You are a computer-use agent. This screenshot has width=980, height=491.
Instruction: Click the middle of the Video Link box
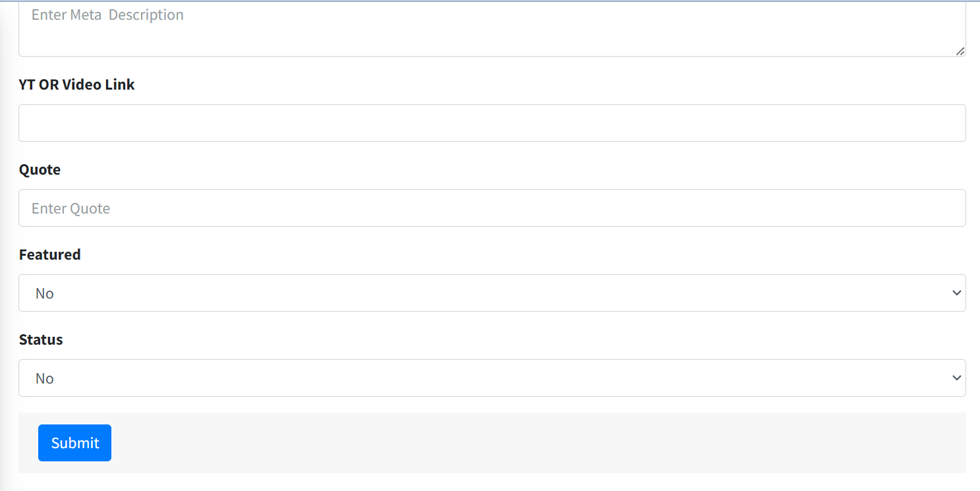(x=492, y=123)
